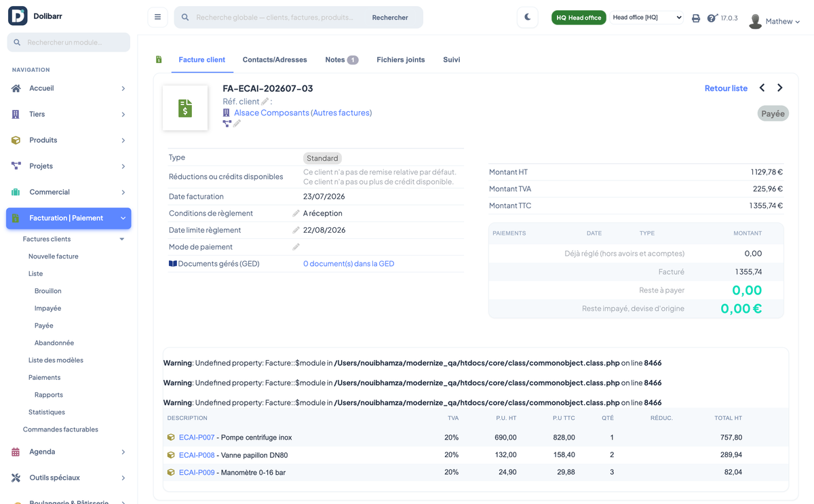Select Abandonnée invoices filter
This screenshot has width=814, height=504.
pos(54,343)
